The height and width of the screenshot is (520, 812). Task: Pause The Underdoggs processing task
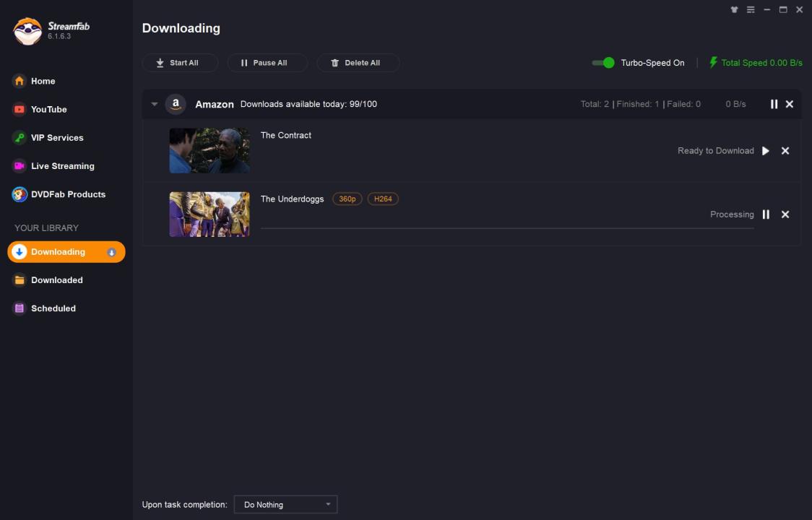pos(766,214)
